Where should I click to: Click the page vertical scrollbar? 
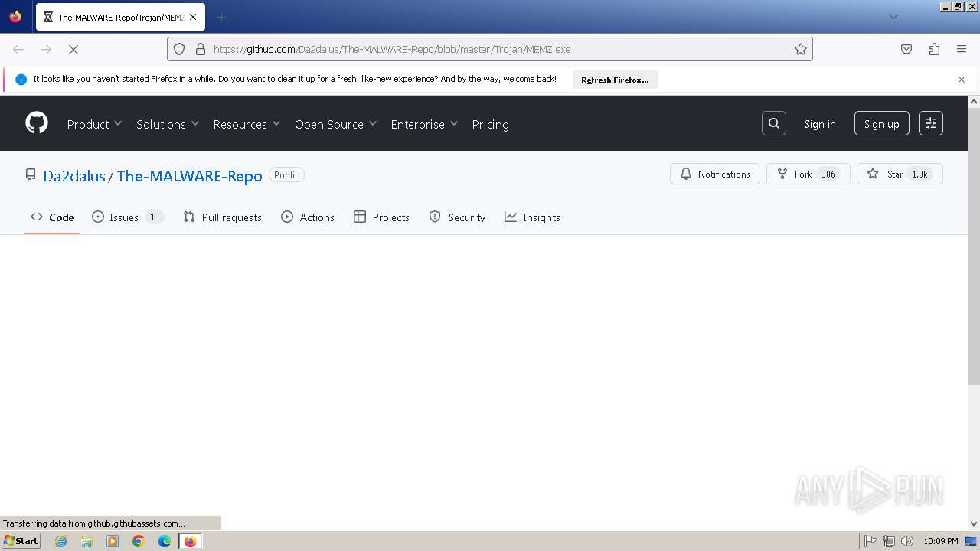pos(974,246)
